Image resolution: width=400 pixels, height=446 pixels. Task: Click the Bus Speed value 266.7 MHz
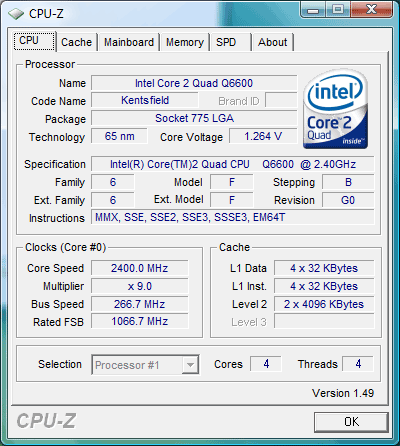pyautogui.click(x=140, y=304)
